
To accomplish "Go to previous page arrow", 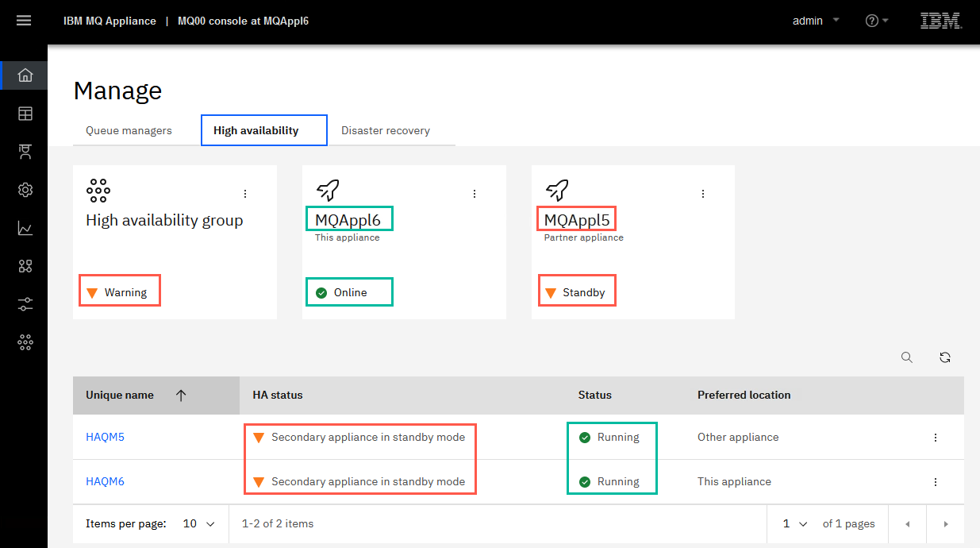I will 907,524.
